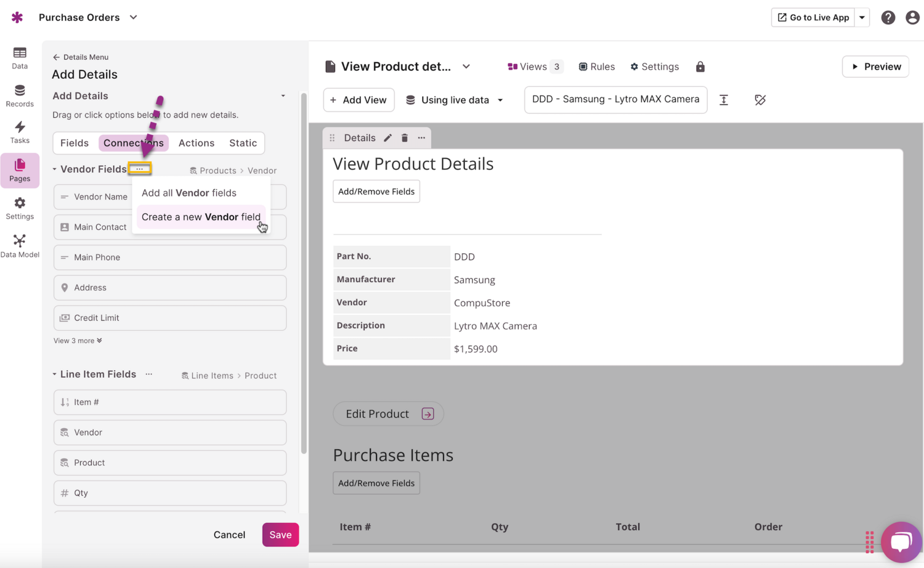This screenshot has height=568, width=924.
Task: Choose Add all Vendor fields option
Action: click(x=189, y=193)
